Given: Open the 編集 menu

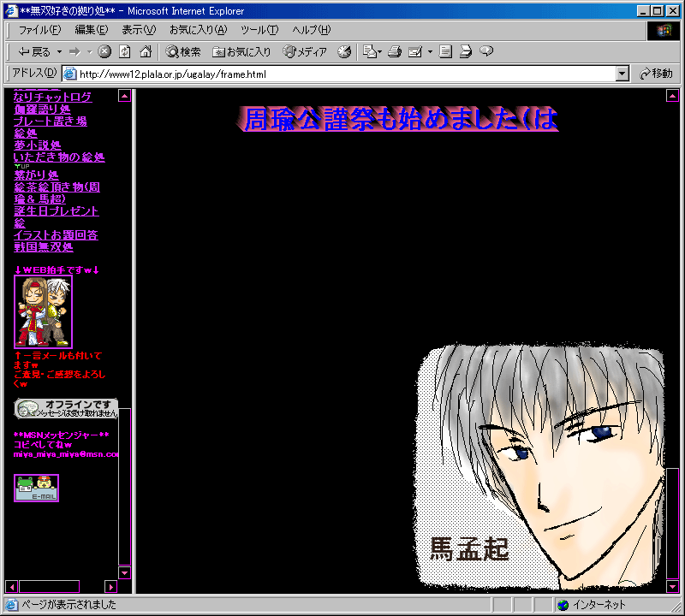Looking at the screenshot, I should (91, 30).
